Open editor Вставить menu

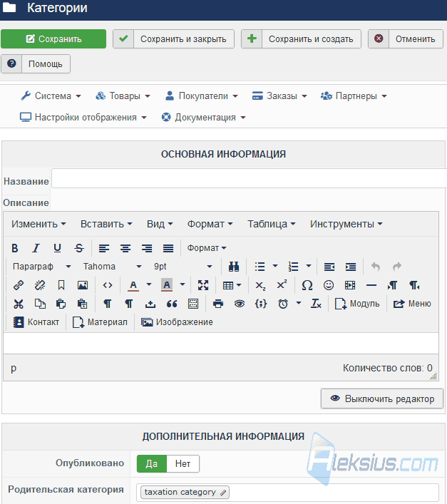click(x=106, y=224)
